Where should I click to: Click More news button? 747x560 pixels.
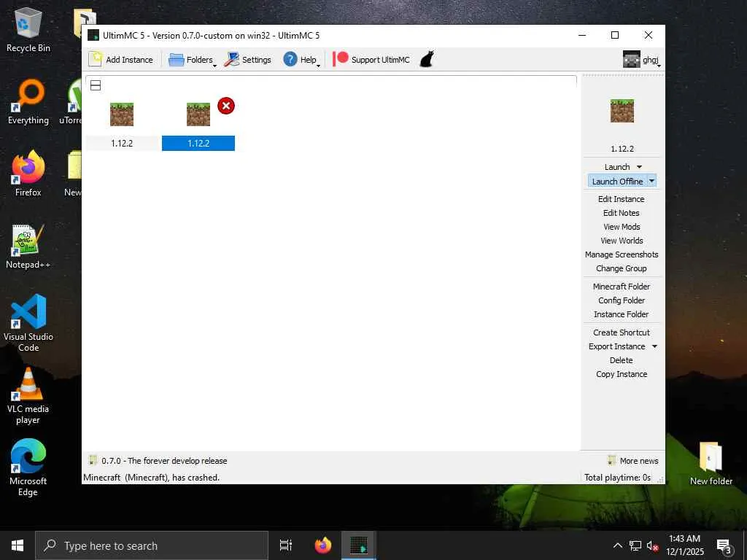coord(633,461)
